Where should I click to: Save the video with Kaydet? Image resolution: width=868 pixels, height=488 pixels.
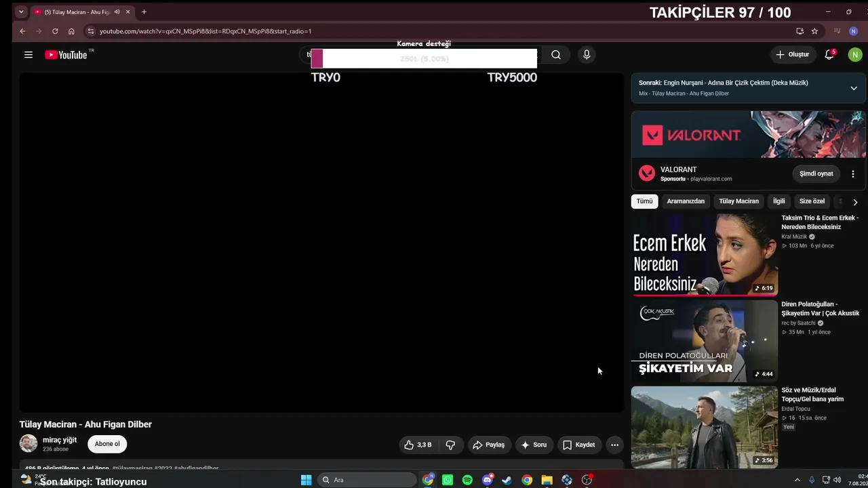pyautogui.click(x=578, y=445)
